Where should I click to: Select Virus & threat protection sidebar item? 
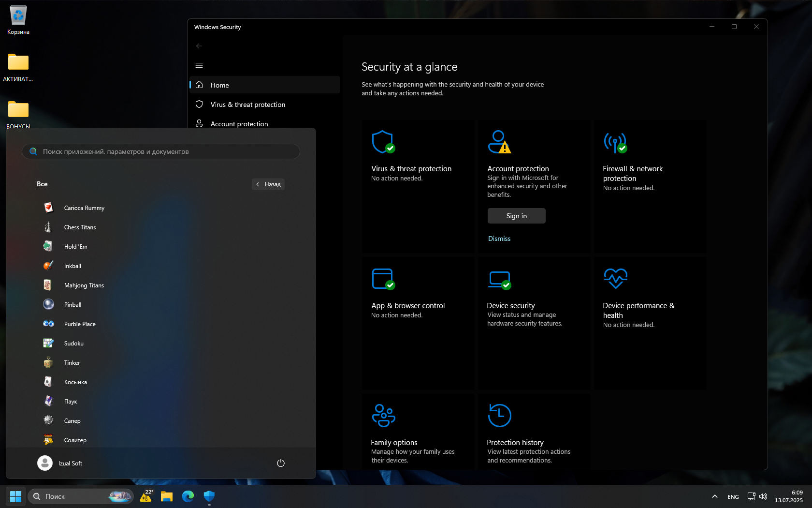coord(265,104)
